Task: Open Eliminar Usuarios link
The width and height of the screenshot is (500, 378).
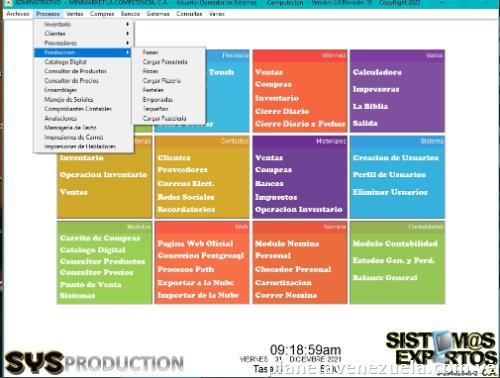Action: tap(390, 192)
